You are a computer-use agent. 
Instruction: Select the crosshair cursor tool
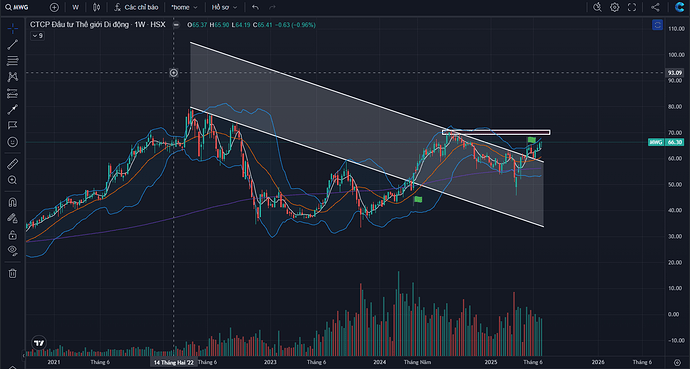(x=12, y=29)
